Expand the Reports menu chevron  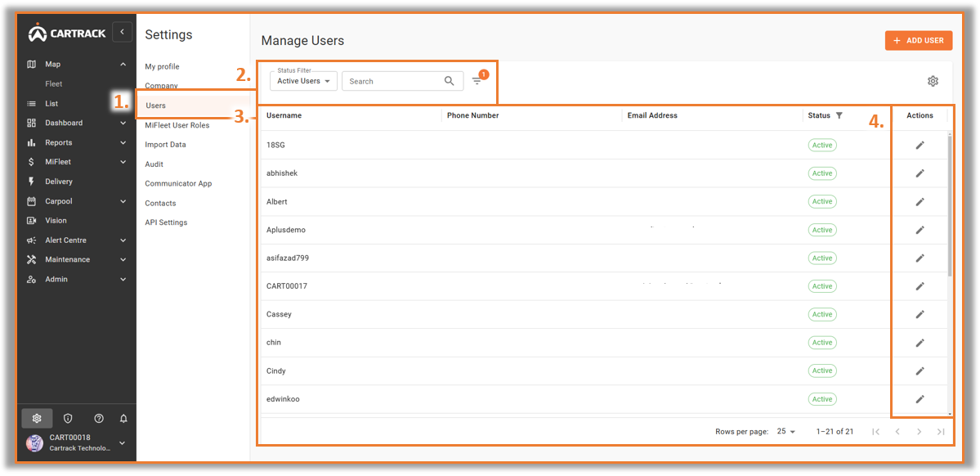123,142
